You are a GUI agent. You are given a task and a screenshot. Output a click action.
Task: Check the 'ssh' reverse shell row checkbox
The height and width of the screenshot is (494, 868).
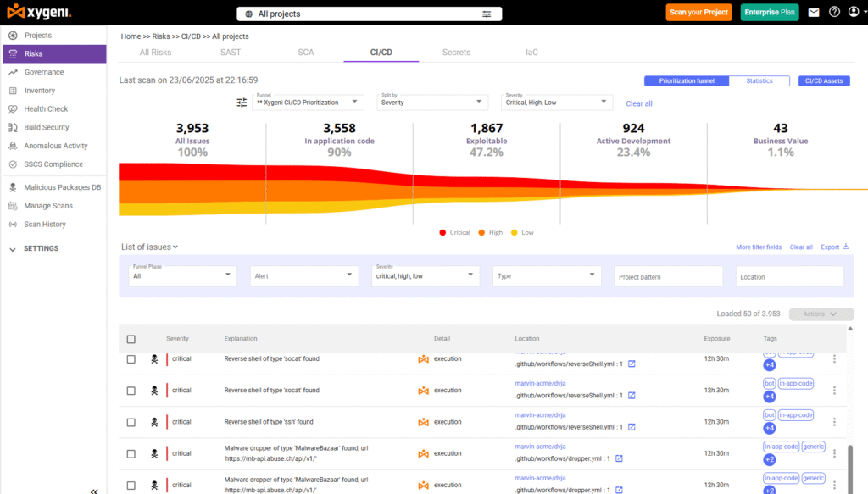[x=131, y=422]
